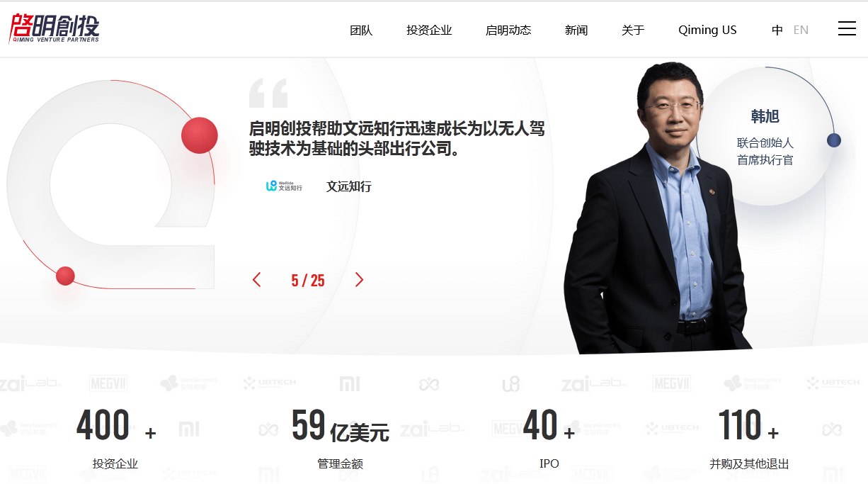Click the name 韩旭 in circle
Image resolution: width=868 pixels, height=484 pixels.
[x=765, y=116]
